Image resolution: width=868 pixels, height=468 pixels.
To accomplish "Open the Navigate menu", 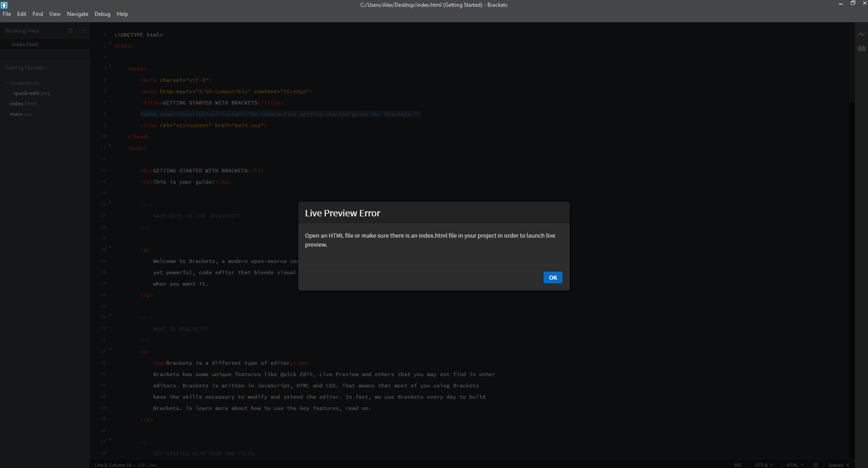I will [77, 14].
